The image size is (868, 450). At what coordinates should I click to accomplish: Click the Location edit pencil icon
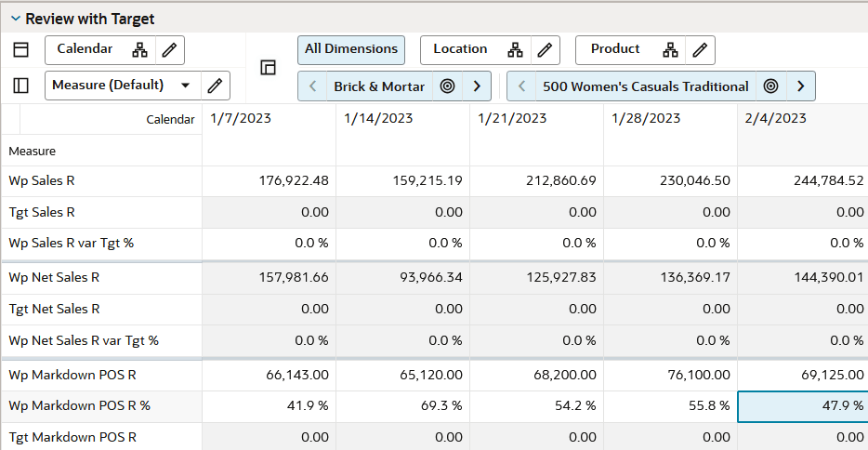click(543, 50)
